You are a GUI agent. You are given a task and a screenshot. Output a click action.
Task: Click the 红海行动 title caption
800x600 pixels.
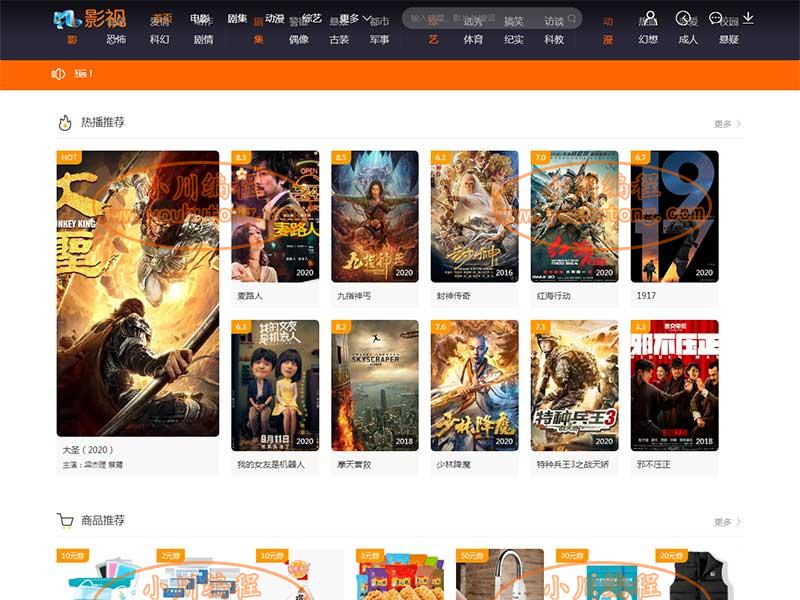coord(554,296)
